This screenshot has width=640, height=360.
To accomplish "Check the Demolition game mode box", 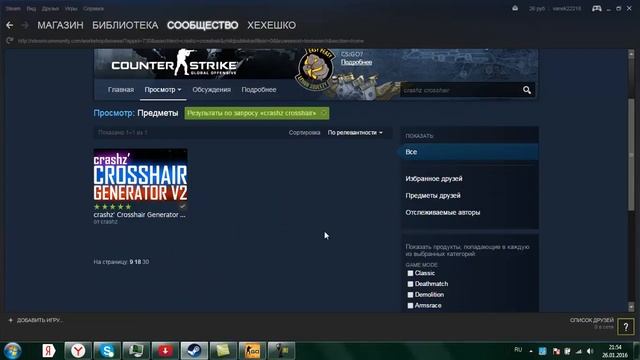I will [410, 295].
